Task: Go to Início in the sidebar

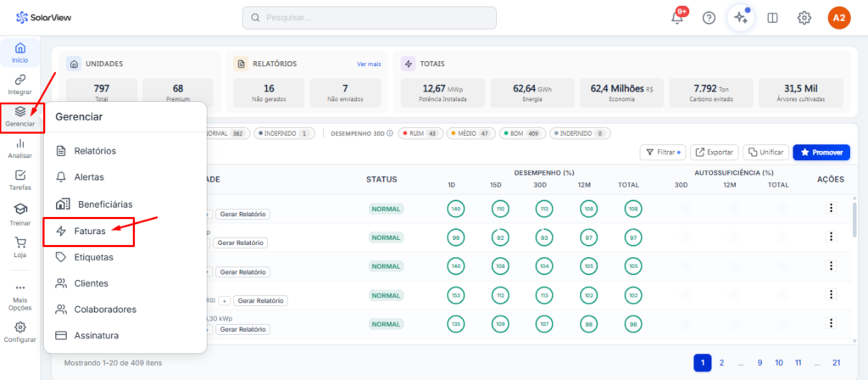Action: (x=19, y=53)
